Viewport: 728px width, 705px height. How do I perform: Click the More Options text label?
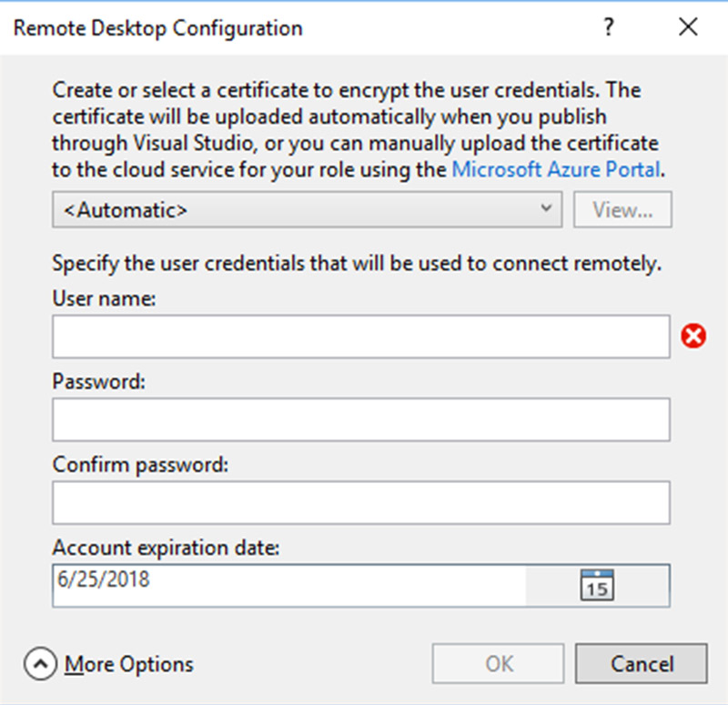tap(128, 665)
